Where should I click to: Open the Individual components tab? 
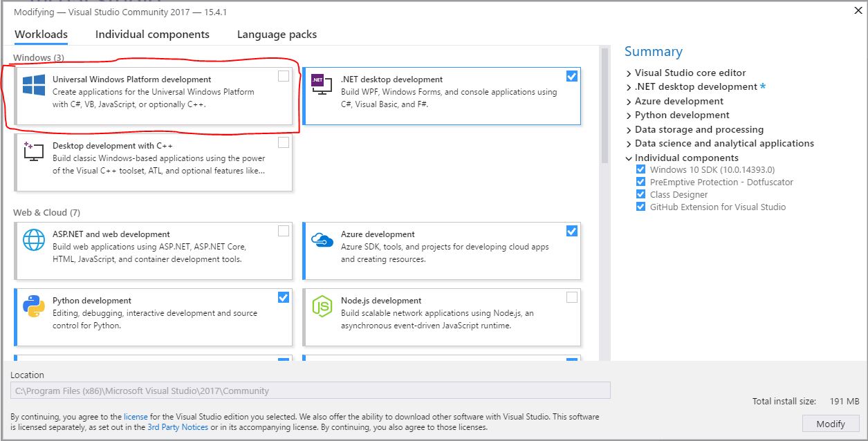coord(152,34)
